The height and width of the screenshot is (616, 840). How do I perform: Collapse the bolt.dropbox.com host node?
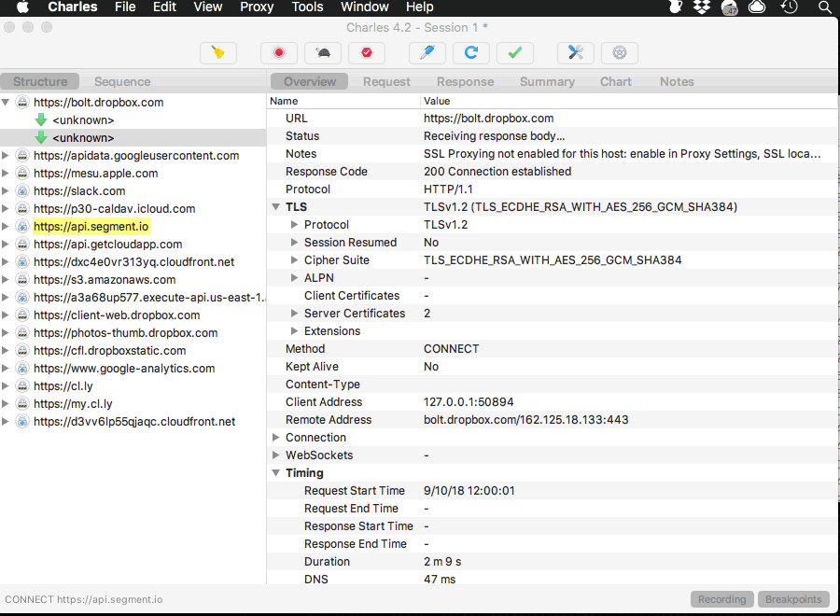coord(7,103)
